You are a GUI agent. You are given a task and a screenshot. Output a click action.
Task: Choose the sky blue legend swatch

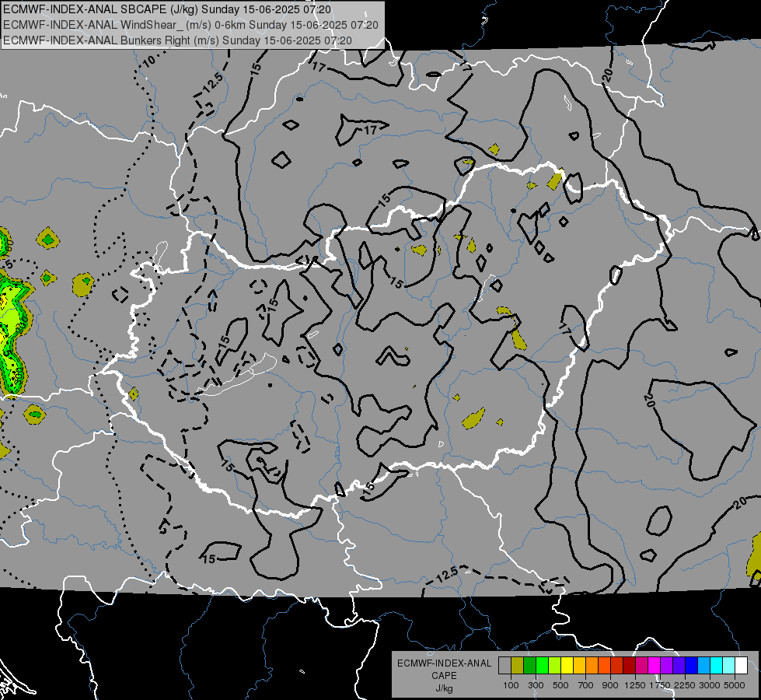tap(703, 665)
